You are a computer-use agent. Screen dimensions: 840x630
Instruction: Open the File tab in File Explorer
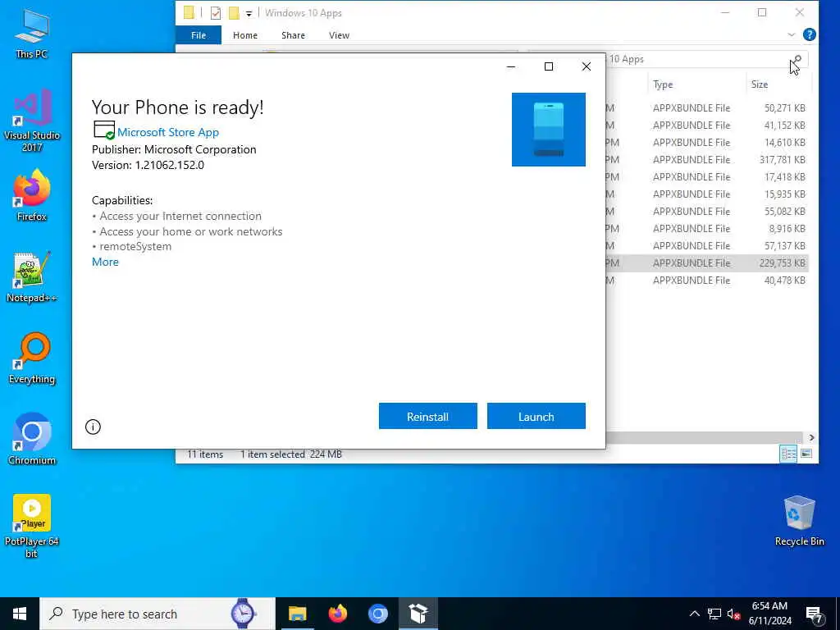click(x=199, y=35)
